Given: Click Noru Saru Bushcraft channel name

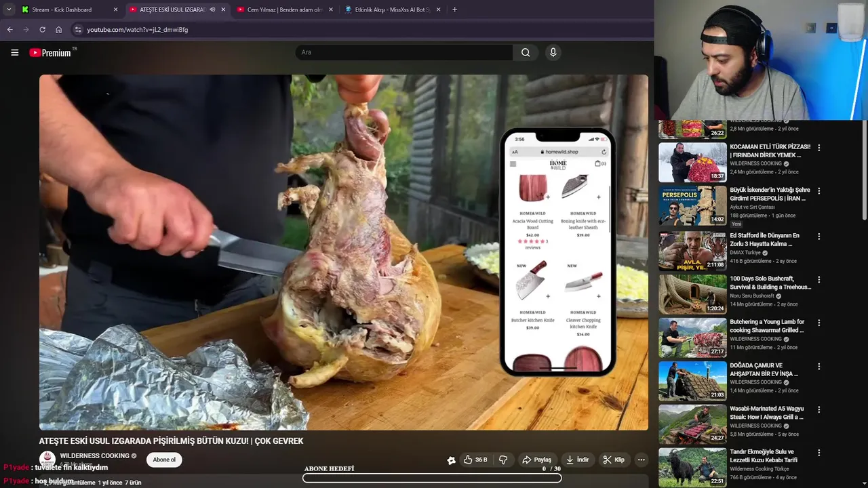Looking at the screenshot, I should (752, 296).
